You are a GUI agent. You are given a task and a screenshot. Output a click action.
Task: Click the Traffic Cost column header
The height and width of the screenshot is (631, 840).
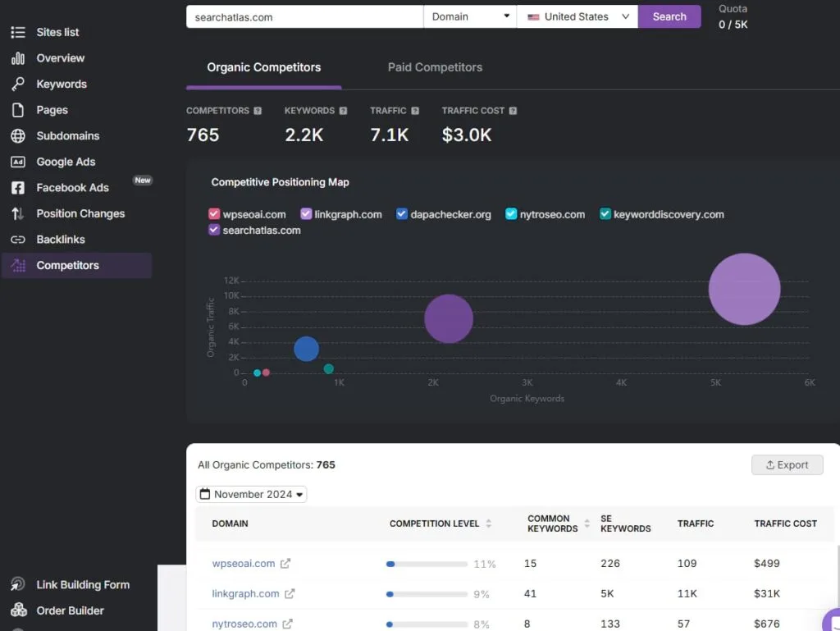785,524
